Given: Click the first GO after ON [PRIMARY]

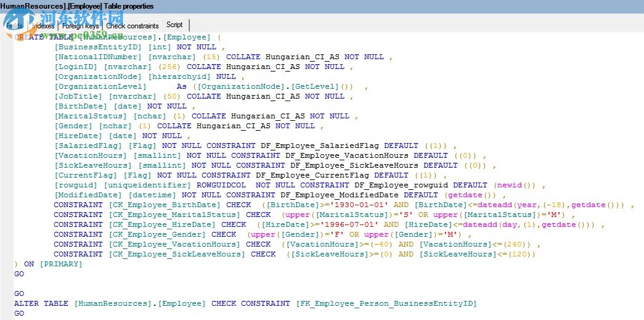Looking at the screenshot, I should coord(19,274).
